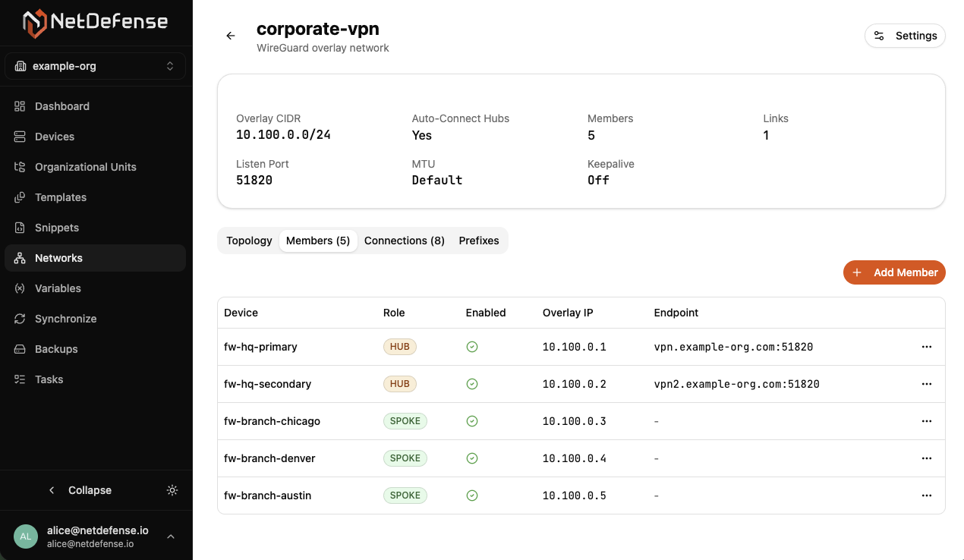Open the Snippets section
The width and height of the screenshot is (964, 560).
(56, 228)
